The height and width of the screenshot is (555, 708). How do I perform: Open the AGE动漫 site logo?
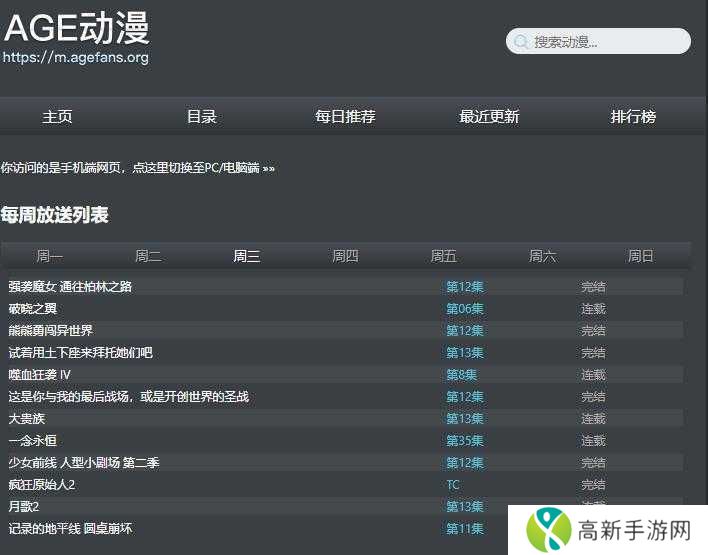point(77,28)
